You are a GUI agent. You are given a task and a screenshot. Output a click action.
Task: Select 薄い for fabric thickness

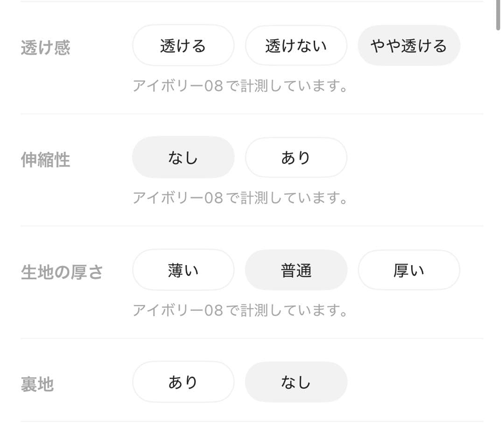coord(183,270)
